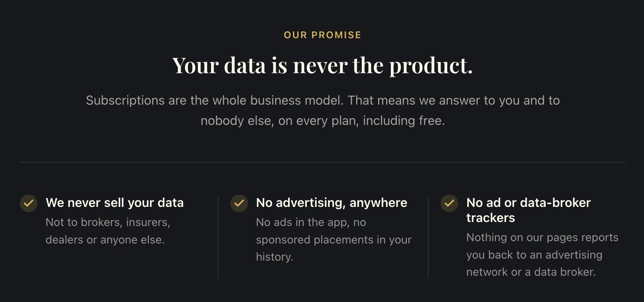Click the text 'nobody else, on every plan, including free.'
Viewport: 644px width, 302px height.
[x=322, y=121]
